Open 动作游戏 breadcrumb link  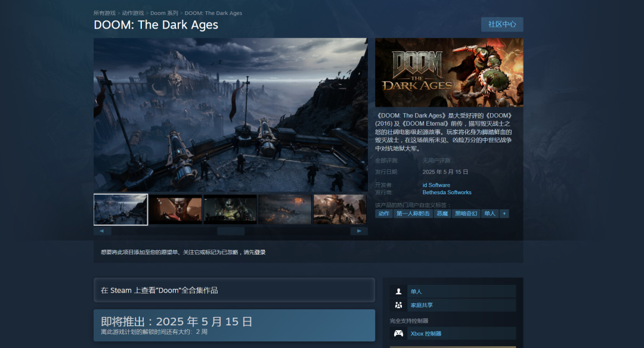[x=132, y=13]
